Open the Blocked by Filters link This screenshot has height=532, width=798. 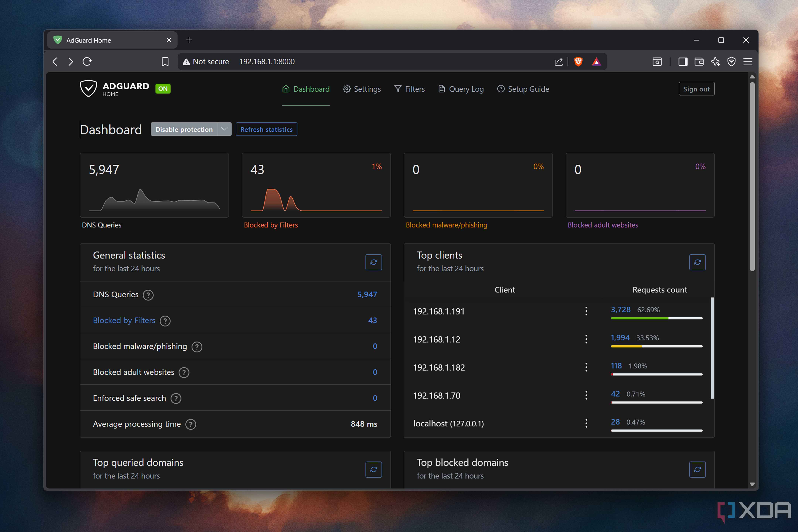(124, 320)
